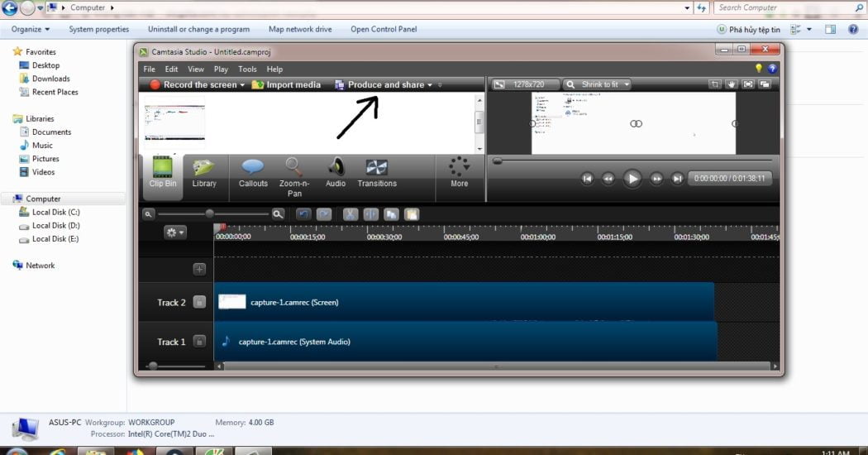Open Record the screen dropdown arrow

pos(242,84)
